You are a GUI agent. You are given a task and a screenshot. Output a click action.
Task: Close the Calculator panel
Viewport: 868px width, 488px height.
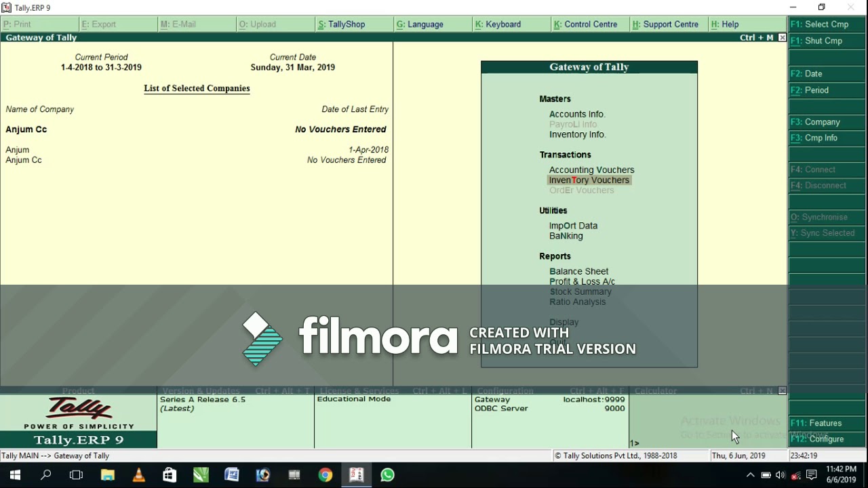click(x=782, y=391)
